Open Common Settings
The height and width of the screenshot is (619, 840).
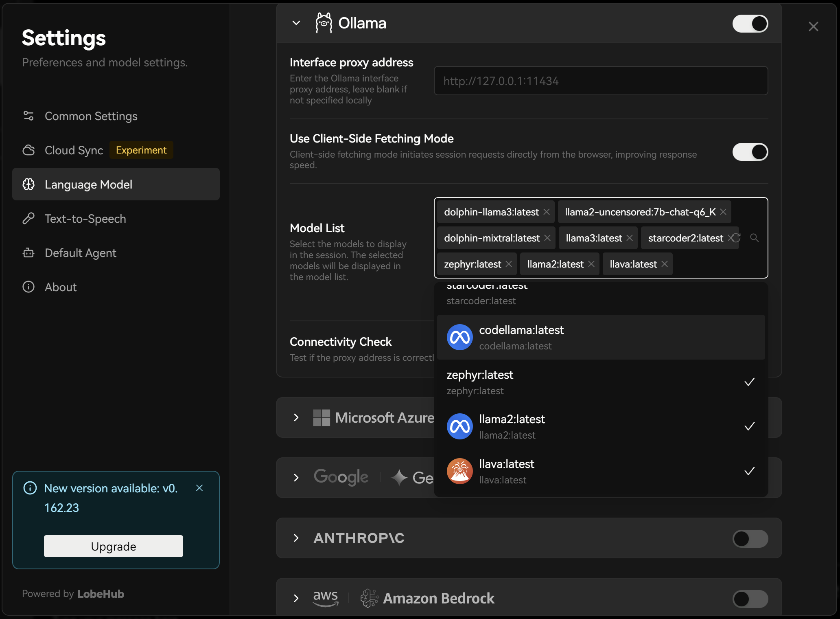[116, 116]
